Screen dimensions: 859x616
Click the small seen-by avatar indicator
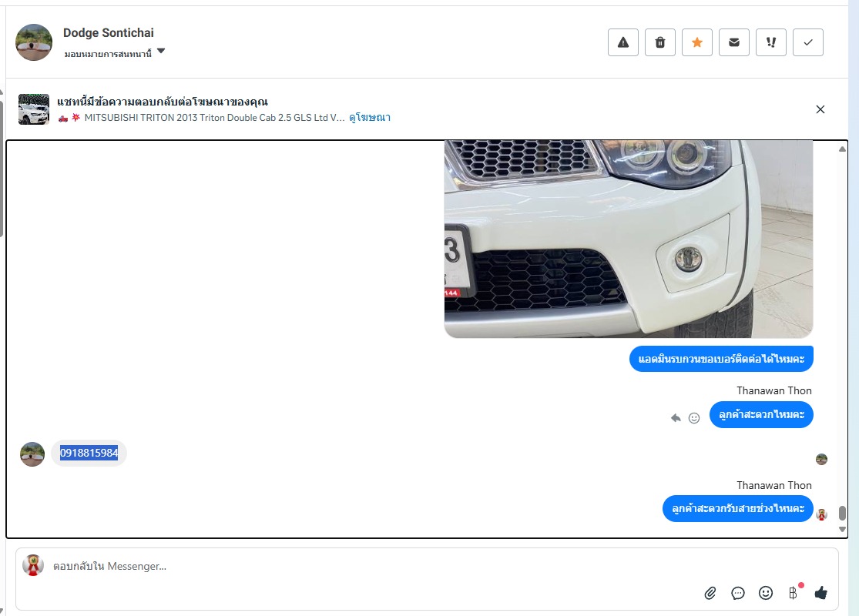coord(821,460)
